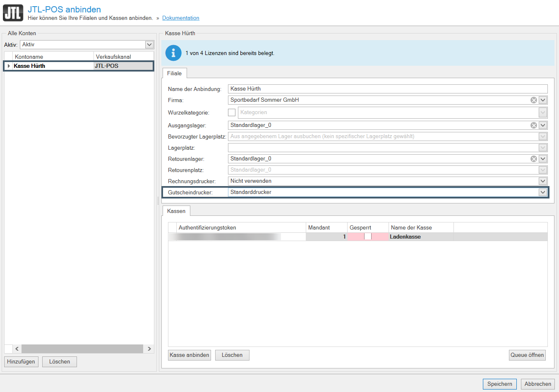Open the Dokumentation link
559x392 pixels.
pos(181,18)
